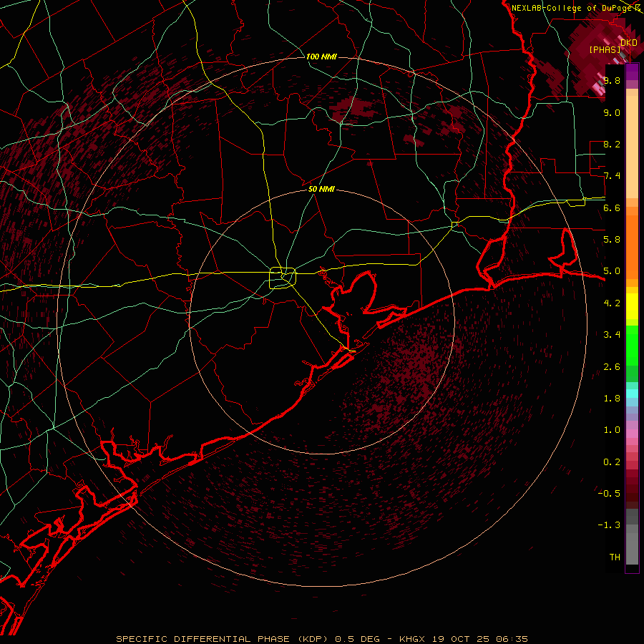Click the 5.8 scale label
Screen dimensions: 644x644
[x=612, y=239]
